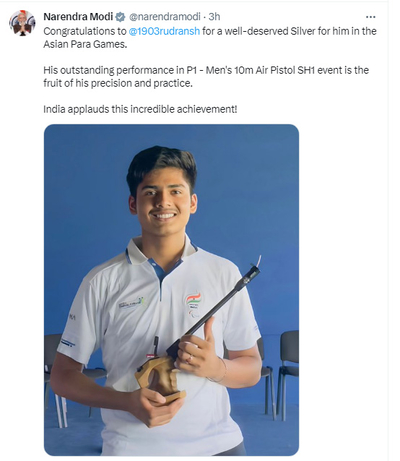The width and height of the screenshot is (400, 461).
Task: Open the three-dot more options menu
Action: point(371,17)
